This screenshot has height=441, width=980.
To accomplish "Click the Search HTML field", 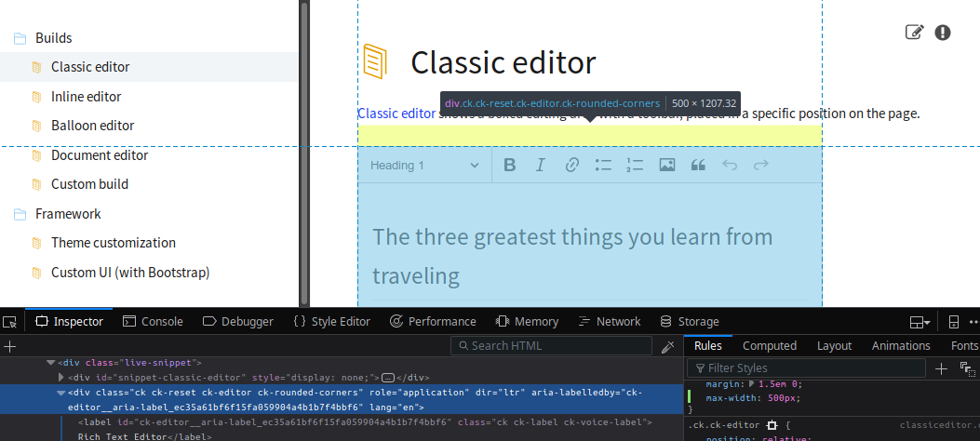I will click(552, 346).
